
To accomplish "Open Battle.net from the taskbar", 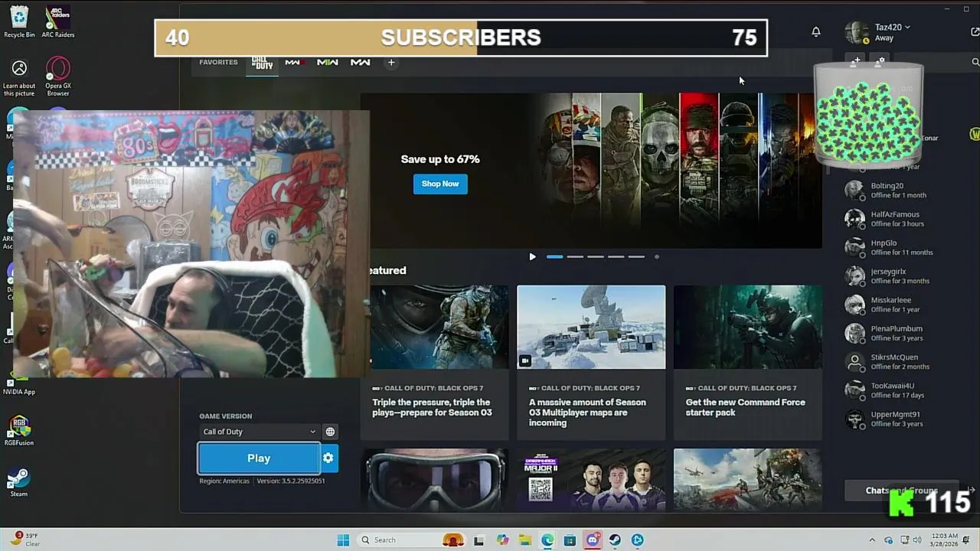I will [638, 540].
